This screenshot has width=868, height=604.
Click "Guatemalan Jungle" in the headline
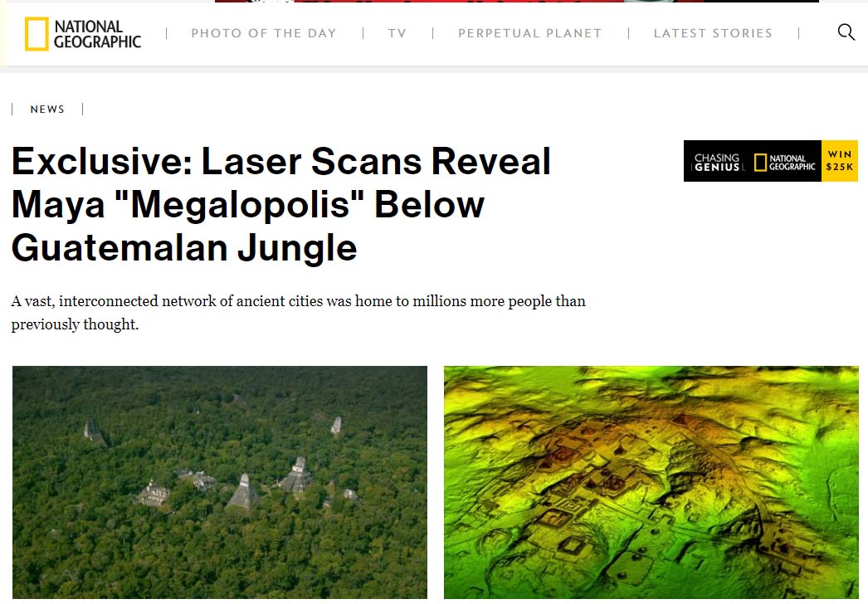(x=184, y=247)
